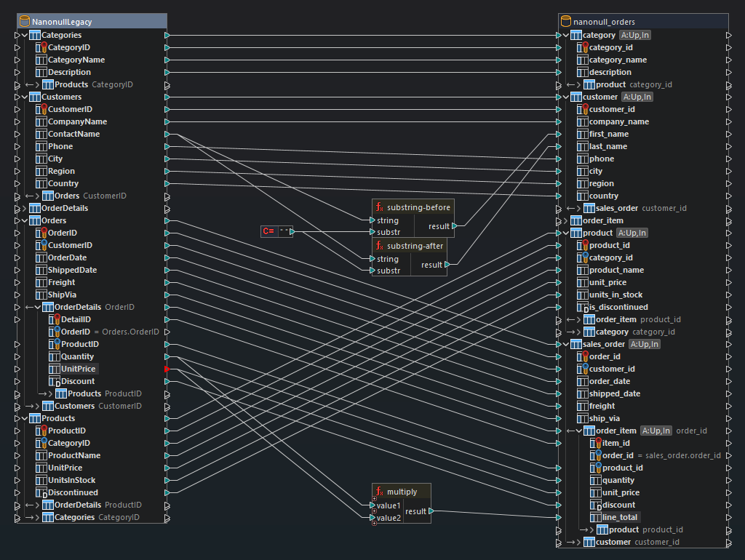The image size is (745, 560).
Task: Expand the order_item table in nanonull_orders
Action: pyautogui.click(x=566, y=220)
